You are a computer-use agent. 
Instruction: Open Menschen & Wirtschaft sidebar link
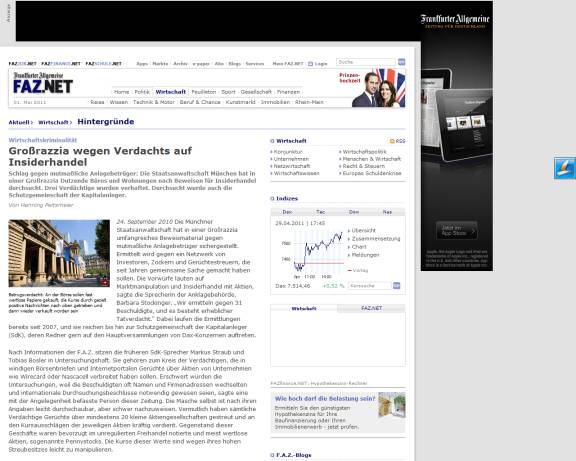pos(372,159)
